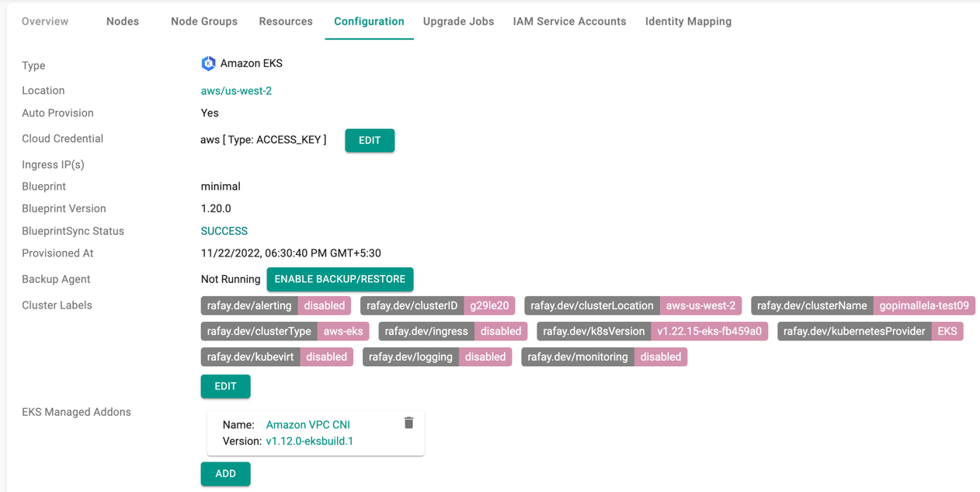This screenshot has width=980, height=492.
Task: Click the Backup Agent field name
Action: [x=56, y=279]
